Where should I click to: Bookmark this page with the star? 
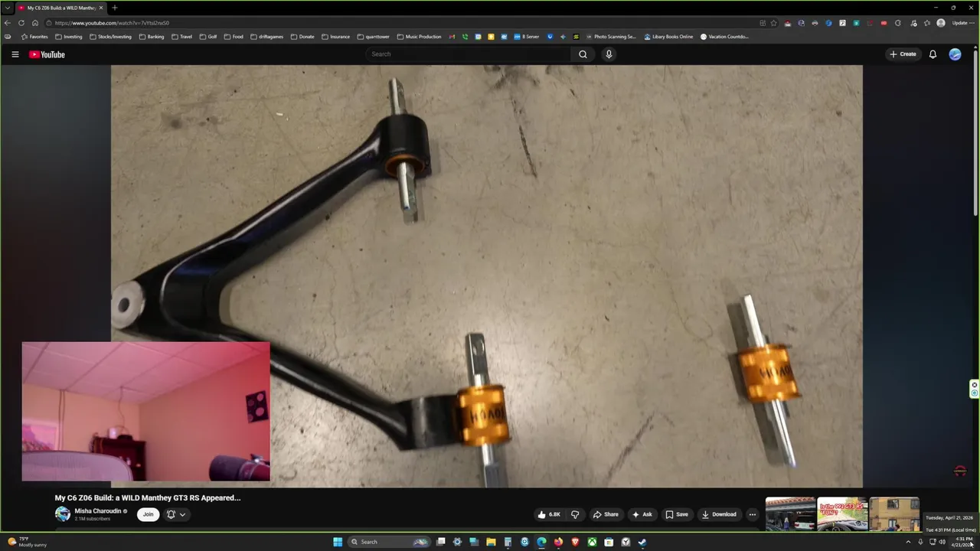click(x=773, y=23)
